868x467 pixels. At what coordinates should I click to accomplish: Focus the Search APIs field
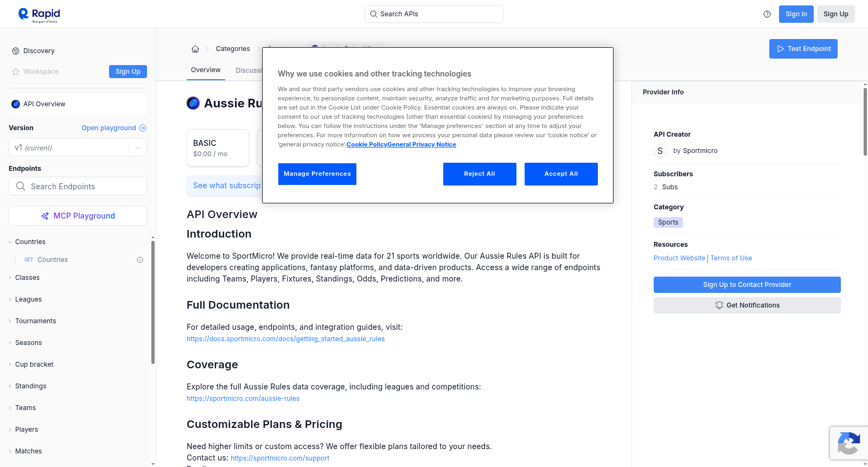click(x=434, y=14)
